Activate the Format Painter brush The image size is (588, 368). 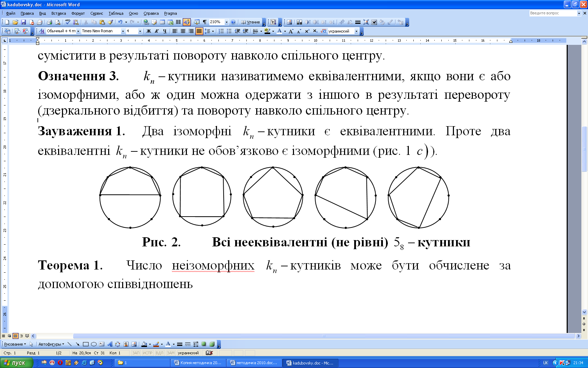[110, 22]
